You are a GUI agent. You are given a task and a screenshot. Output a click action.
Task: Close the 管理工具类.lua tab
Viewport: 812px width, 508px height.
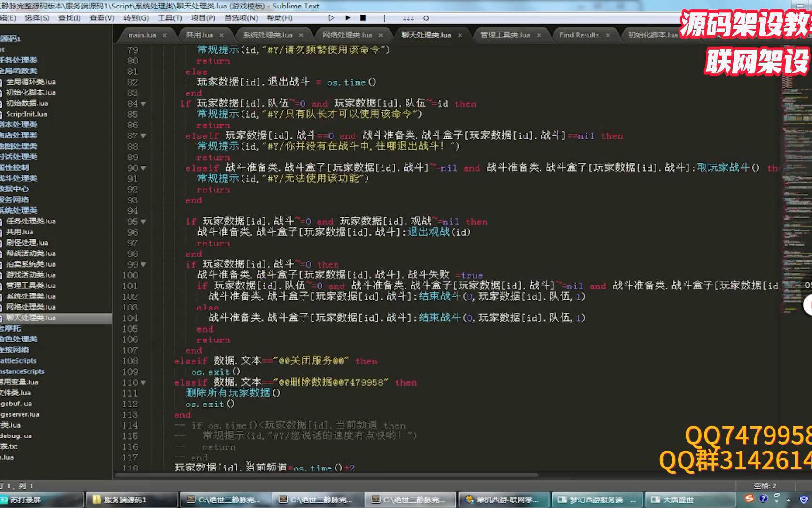click(539, 35)
